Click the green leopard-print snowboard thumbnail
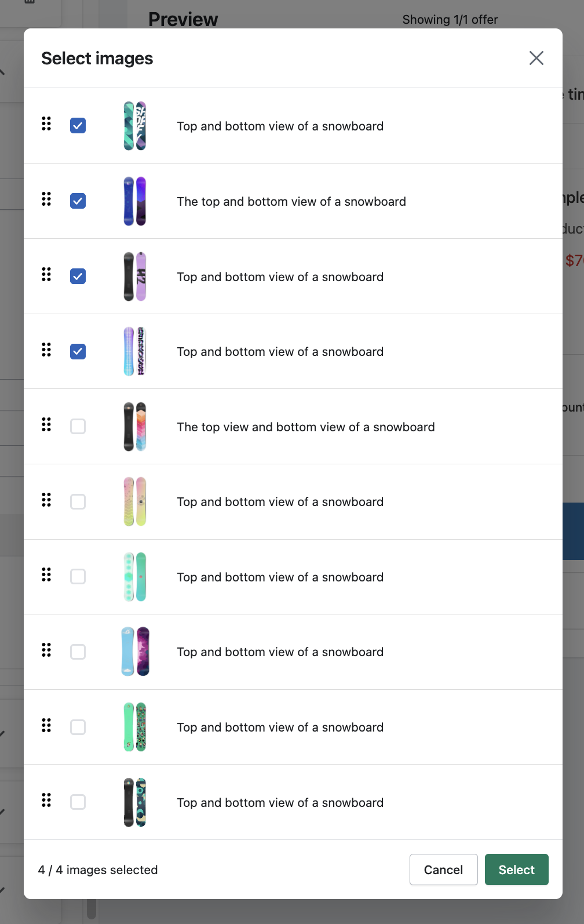Screen dimensions: 584x924 (135, 727)
